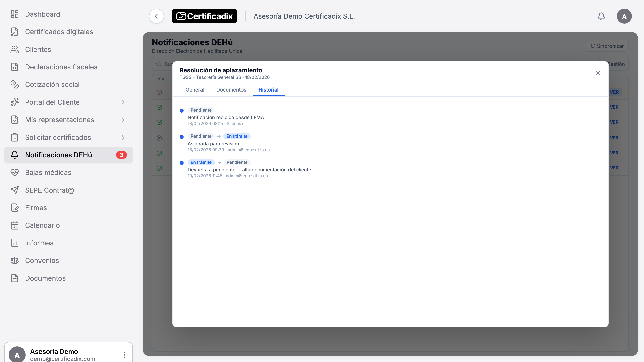Click the Firmas signature icon

point(15,208)
